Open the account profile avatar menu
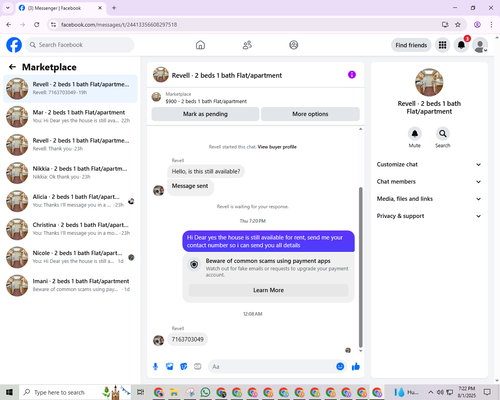Viewport: 500px width, 400px height. 480,45
